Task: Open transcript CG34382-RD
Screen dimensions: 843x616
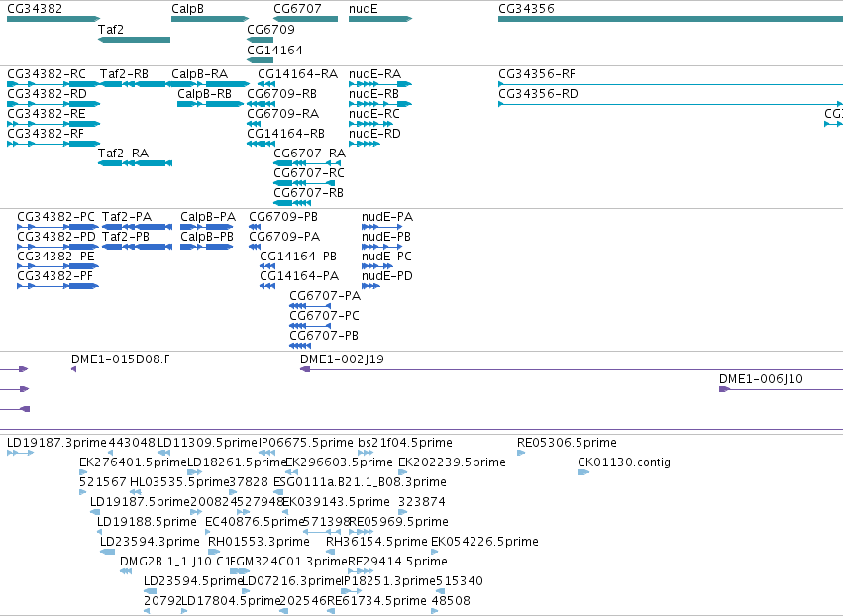Action: (53, 104)
